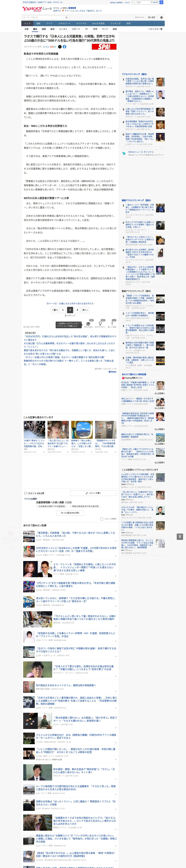The image size is (186, 868).
Task: Dismiss the 10歳が客待ち recommendation with its x
Action: 44,452
